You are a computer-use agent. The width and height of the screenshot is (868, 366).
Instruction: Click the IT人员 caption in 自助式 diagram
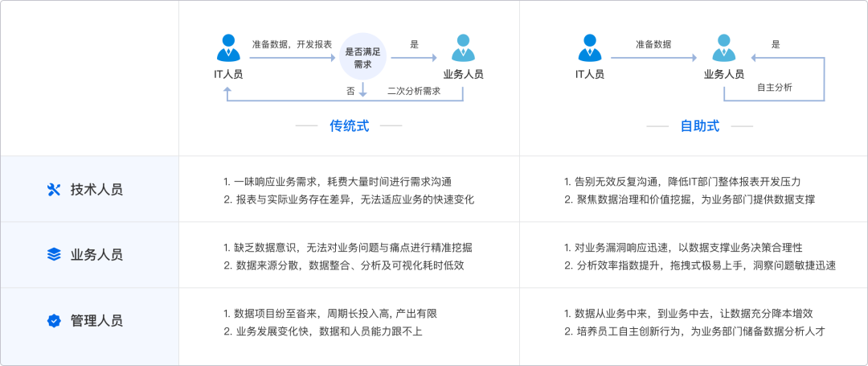[590, 74]
